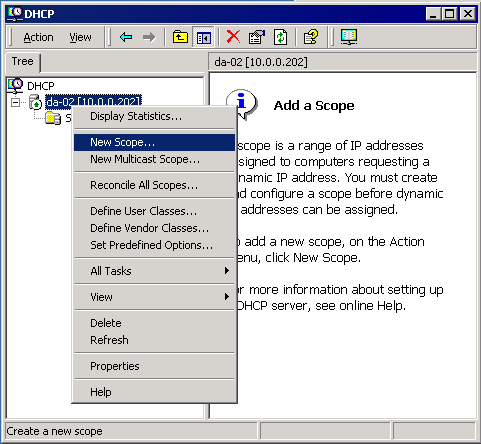The height and width of the screenshot is (444, 481).
Task: Select the da-02 [10.0.0.202] tree item
Action: click(x=93, y=101)
